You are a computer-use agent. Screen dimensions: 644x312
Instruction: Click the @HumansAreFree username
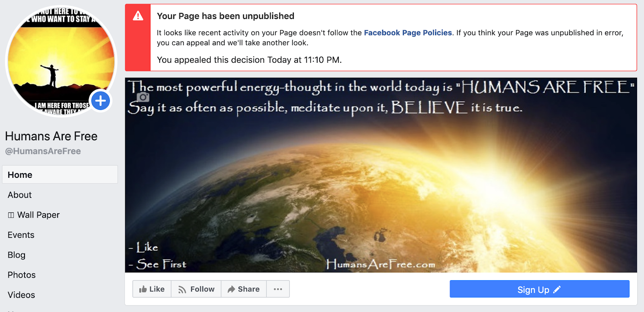coord(43,151)
